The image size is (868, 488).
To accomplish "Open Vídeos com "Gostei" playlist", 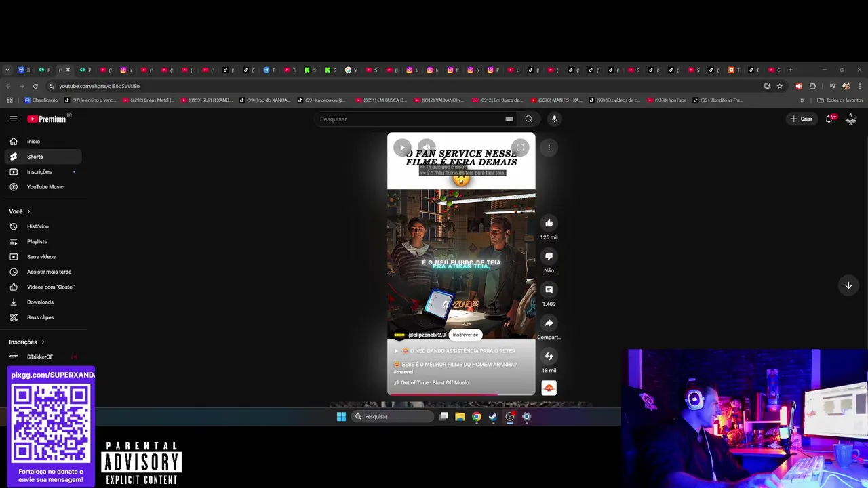I will pyautogui.click(x=43, y=287).
